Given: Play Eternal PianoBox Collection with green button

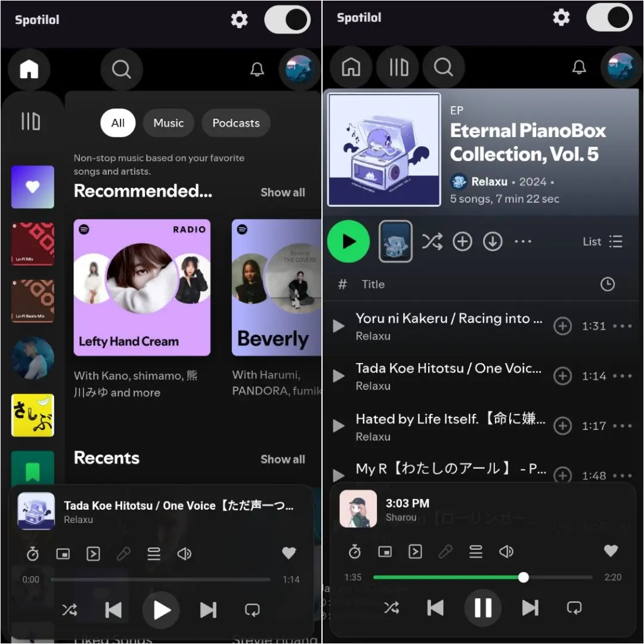Looking at the screenshot, I should 348,241.
